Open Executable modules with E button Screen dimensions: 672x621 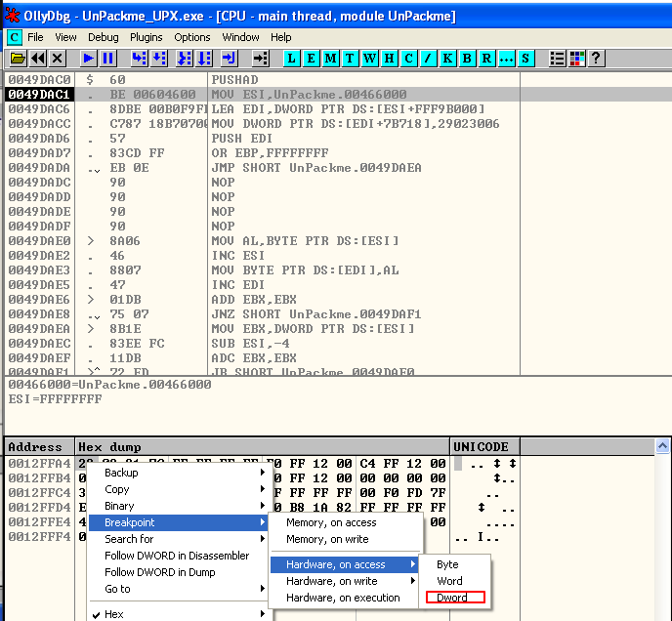pos(312,59)
